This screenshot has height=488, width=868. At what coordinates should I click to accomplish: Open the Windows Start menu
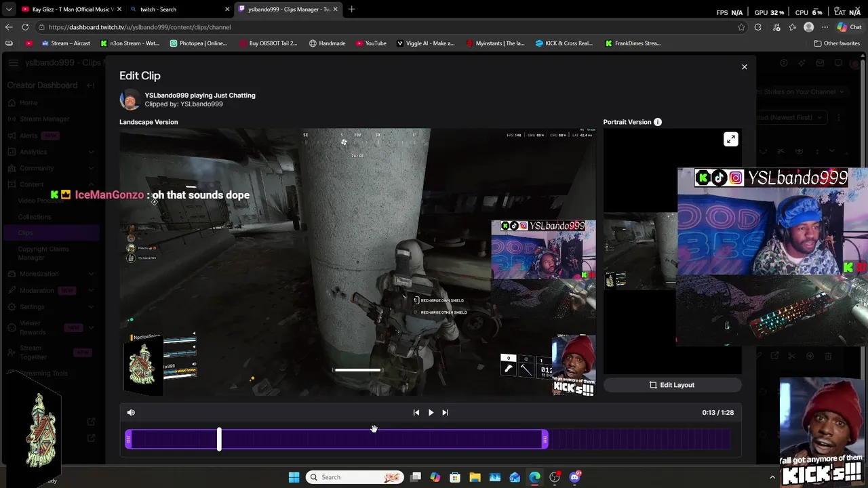(x=294, y=477)
